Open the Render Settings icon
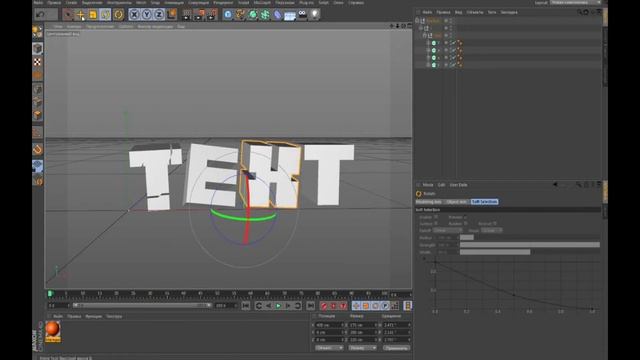This screenshot has width=640, height=360. pos(212,15)
